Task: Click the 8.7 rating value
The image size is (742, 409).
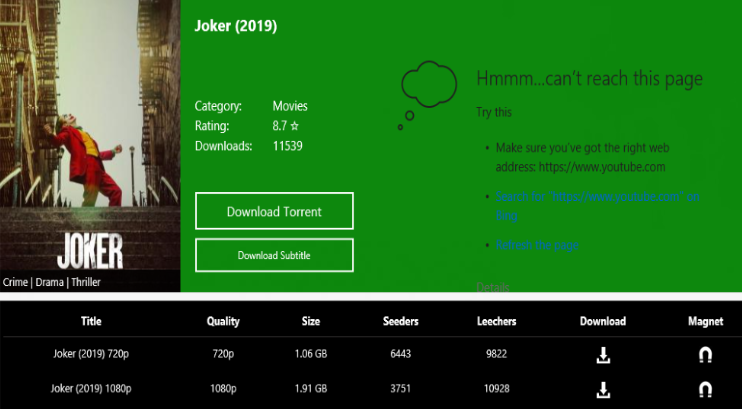Action: click(x=280, y=126)
